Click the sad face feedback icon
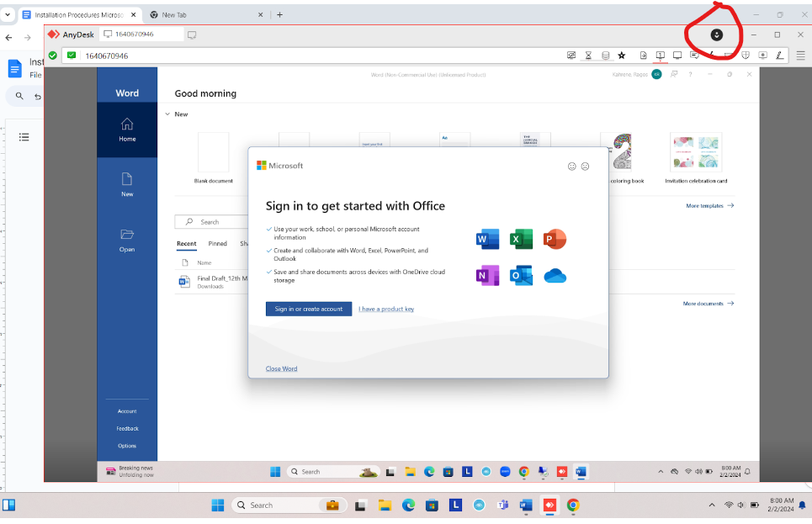812x524 pixels. pos(585,167)
